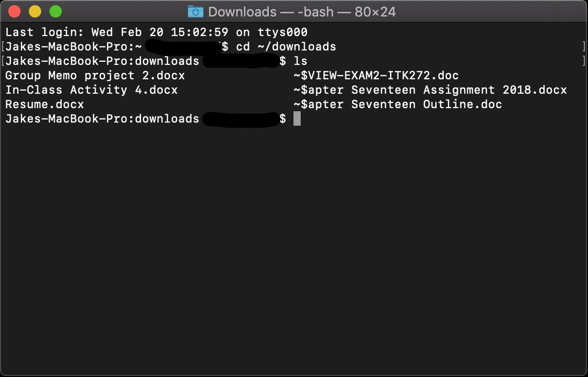Image resolution: width=588 pixels, height=377 pixels.
Task: Select the filename ~$apter Seventeen Outline.doc
Action: pyautogui.click(x=397, y=104)
